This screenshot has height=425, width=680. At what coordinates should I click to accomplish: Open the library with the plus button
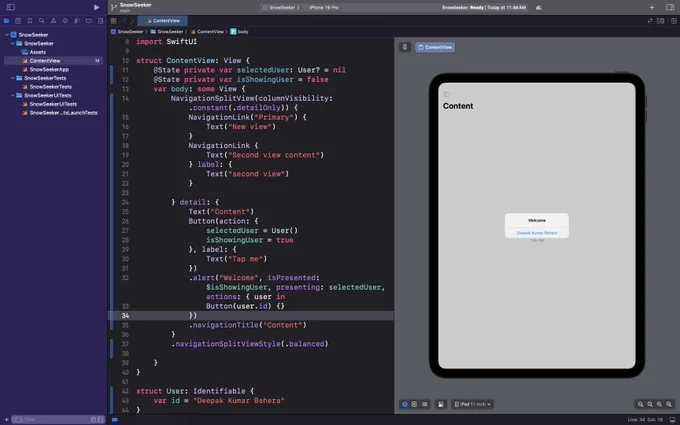tap(652, 7)
